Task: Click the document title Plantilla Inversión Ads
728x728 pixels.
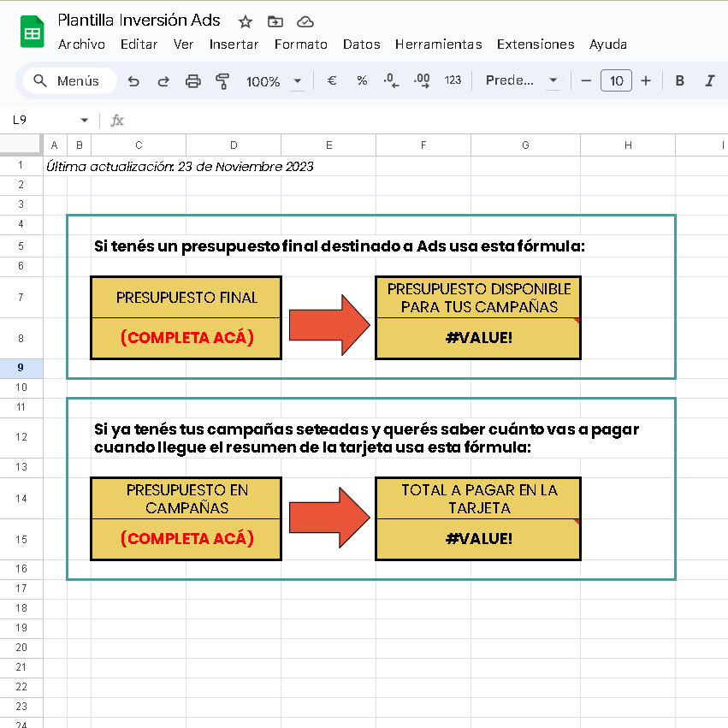Action: coord(139,21)
